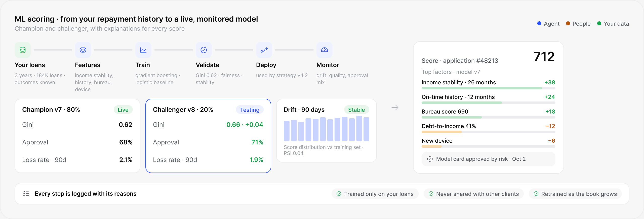Click the Train chart icon

point(143,50)
